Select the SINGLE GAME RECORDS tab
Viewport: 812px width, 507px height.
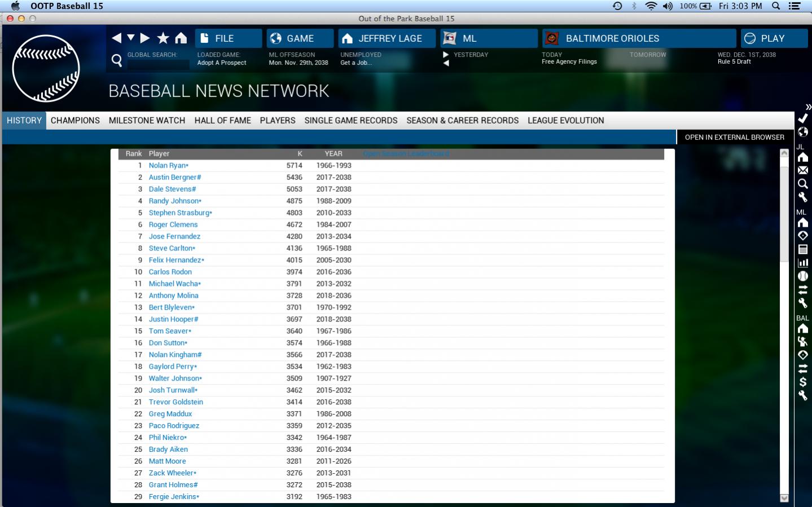tap(350, 121)
